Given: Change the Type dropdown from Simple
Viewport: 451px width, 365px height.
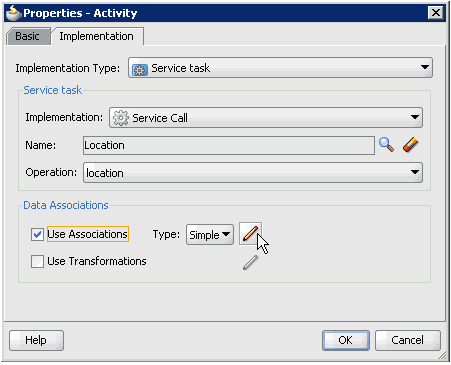Looking at the screenshot, I should [x=210, y=235].
